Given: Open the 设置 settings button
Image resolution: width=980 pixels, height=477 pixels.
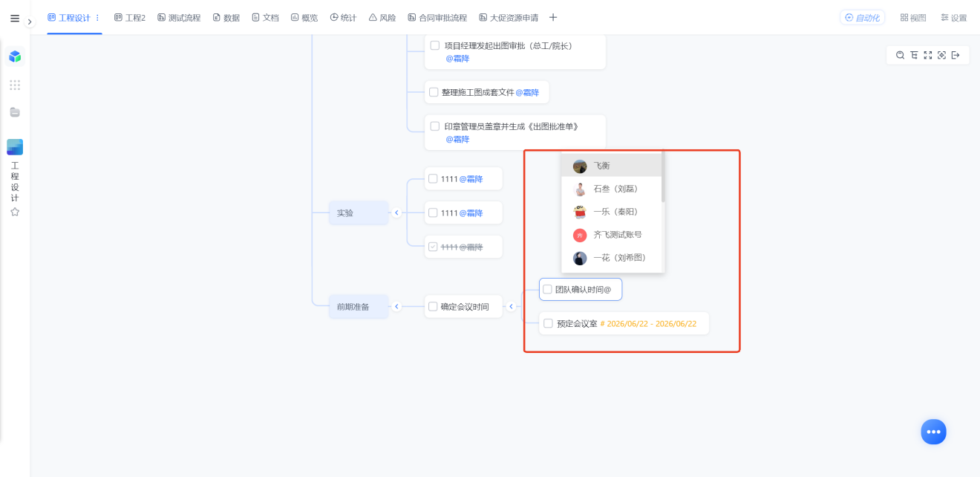Looking at the screenshot, I should [x=954, y=18].
